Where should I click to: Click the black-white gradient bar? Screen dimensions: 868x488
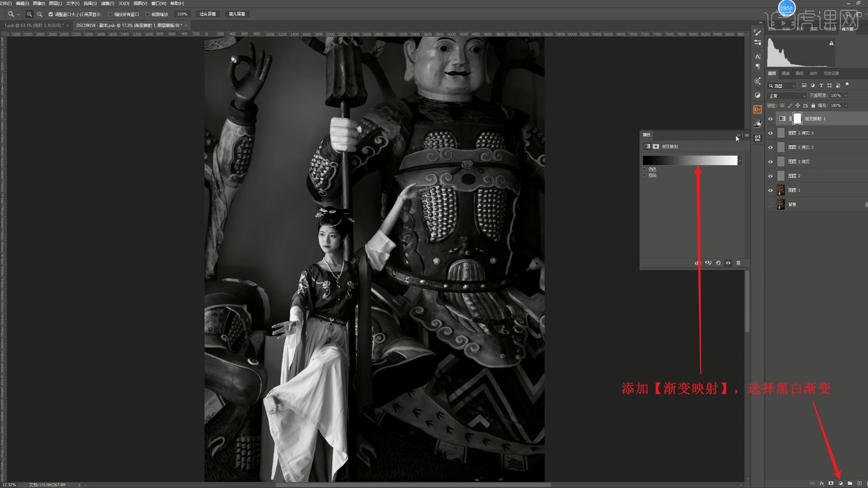(689, 160)
